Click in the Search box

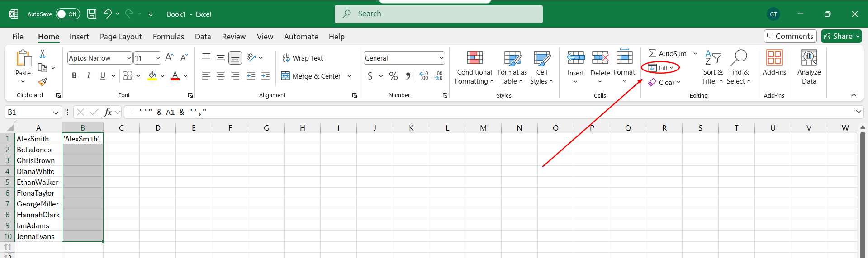pyautogui.click(x=439, y=14)
